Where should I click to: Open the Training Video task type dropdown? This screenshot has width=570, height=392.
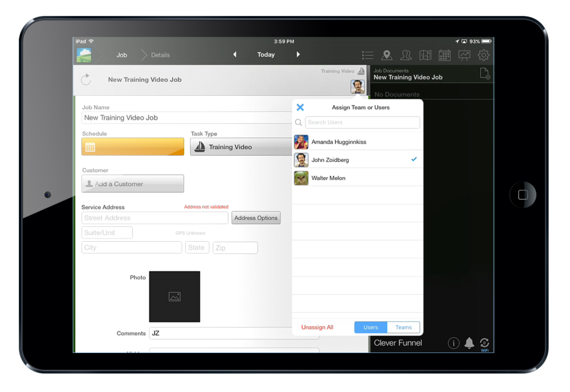coord(241,147)
